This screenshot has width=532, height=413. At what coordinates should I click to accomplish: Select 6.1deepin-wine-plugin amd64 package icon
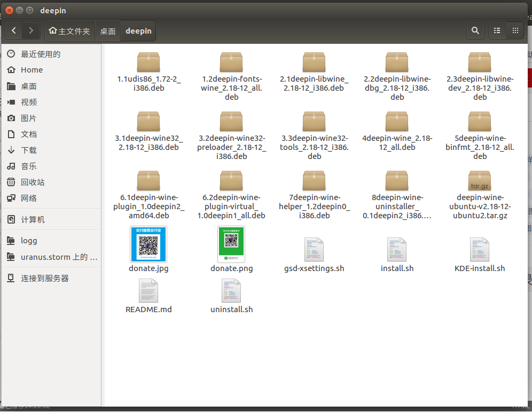148,181
